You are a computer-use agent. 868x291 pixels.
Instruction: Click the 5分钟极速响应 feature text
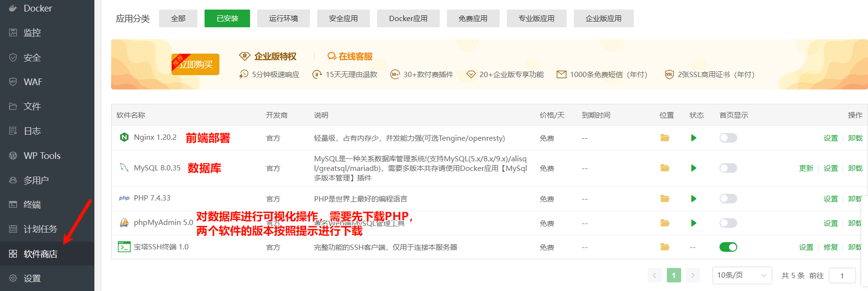[275, 75]
